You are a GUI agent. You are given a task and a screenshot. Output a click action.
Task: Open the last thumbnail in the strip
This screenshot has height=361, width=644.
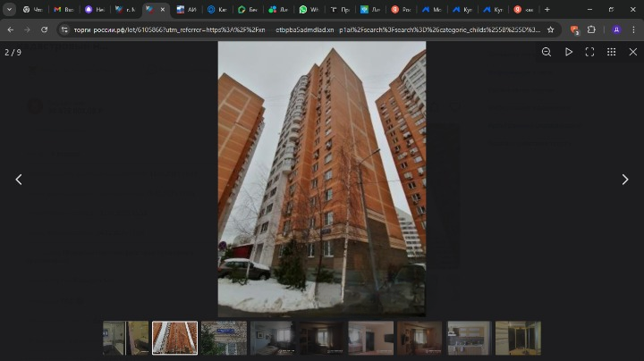click(518, 338)
